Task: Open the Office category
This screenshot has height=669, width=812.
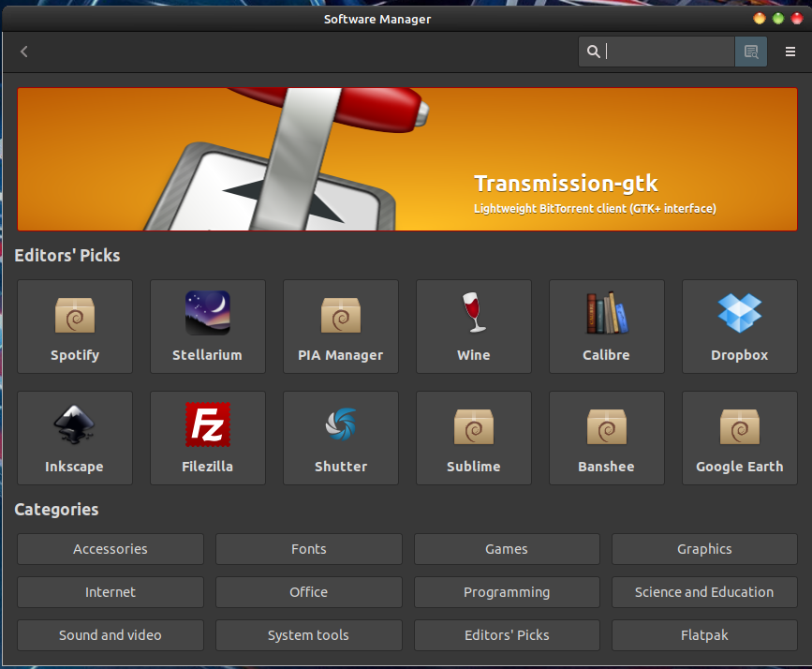Action: [x=309, y=592]
